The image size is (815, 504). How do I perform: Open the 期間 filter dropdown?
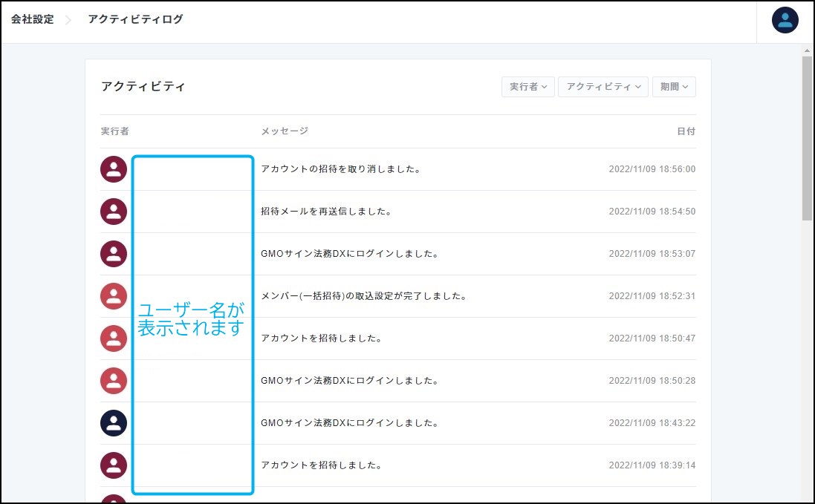point(674,87)
